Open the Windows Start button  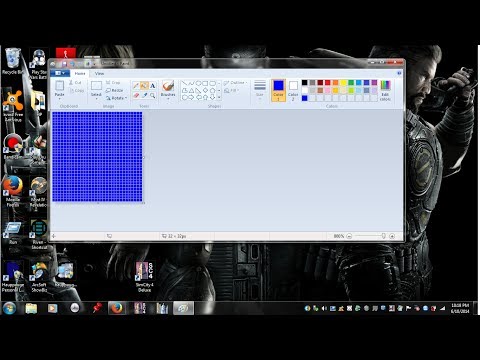9,308
